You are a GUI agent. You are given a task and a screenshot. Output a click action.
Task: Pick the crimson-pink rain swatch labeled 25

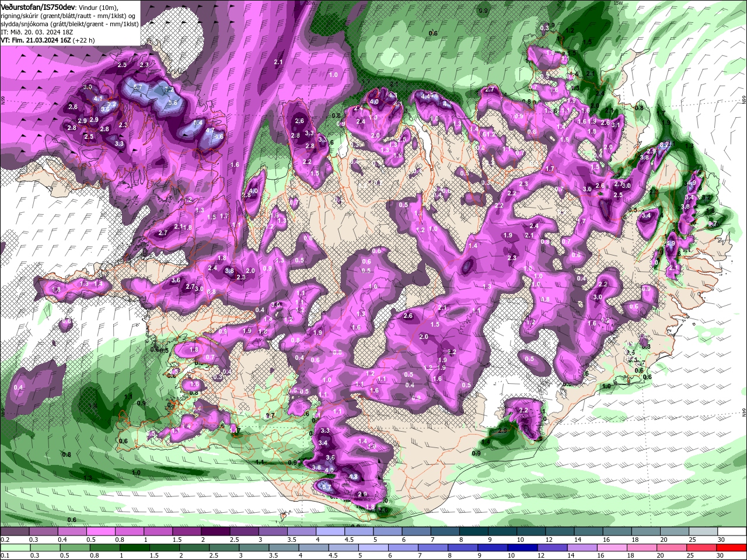pyautogui.click(x=701, y=548)
